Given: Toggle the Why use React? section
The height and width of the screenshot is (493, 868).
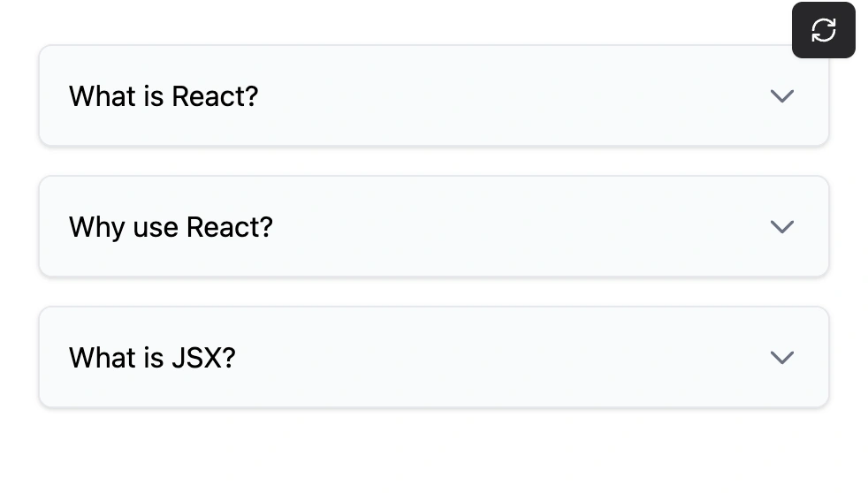Looking at the screenshot, I should click(433, 226).
